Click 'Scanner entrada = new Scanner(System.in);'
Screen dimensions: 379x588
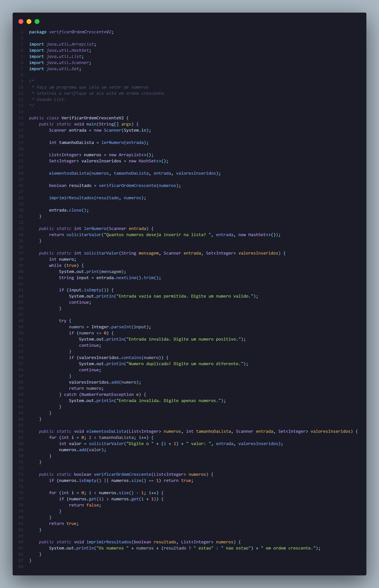100,130
